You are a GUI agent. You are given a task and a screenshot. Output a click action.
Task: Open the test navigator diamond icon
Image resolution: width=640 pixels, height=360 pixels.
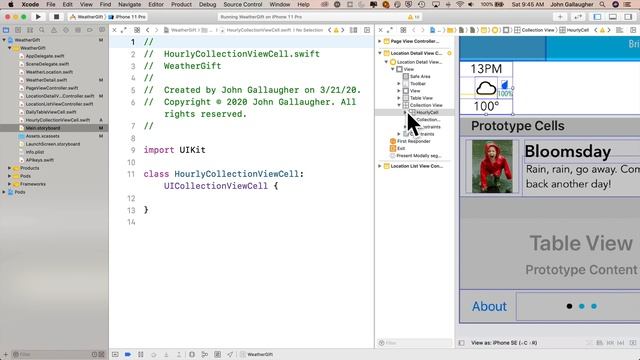coord(66,30)
